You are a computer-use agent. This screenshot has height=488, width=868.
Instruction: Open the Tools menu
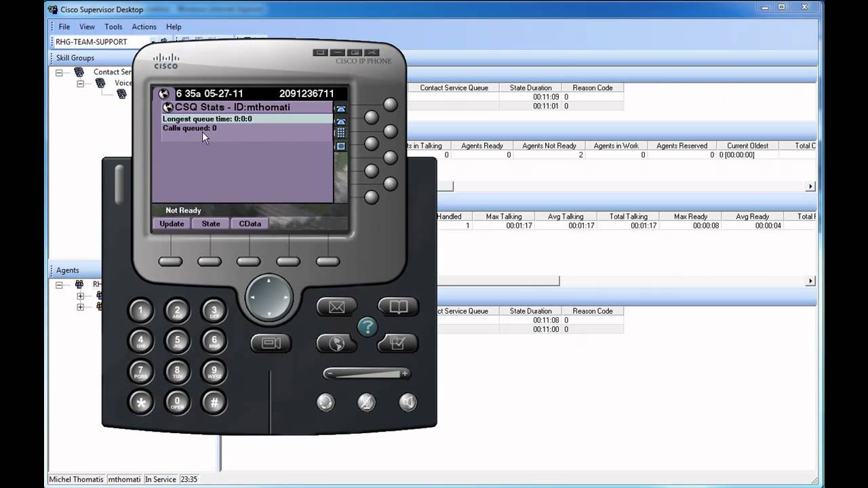[113, 26]
